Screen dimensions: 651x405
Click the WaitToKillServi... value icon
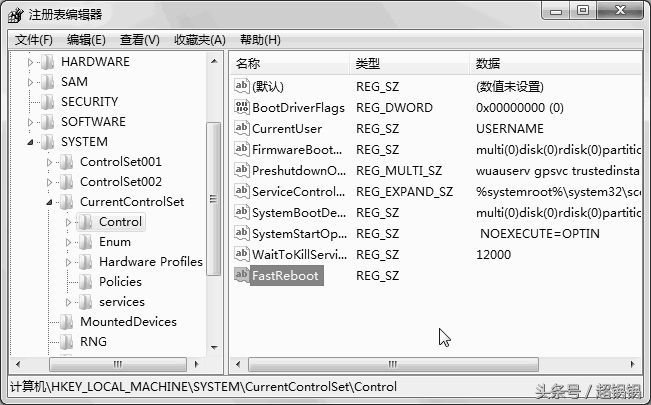[x=242, y=254]
